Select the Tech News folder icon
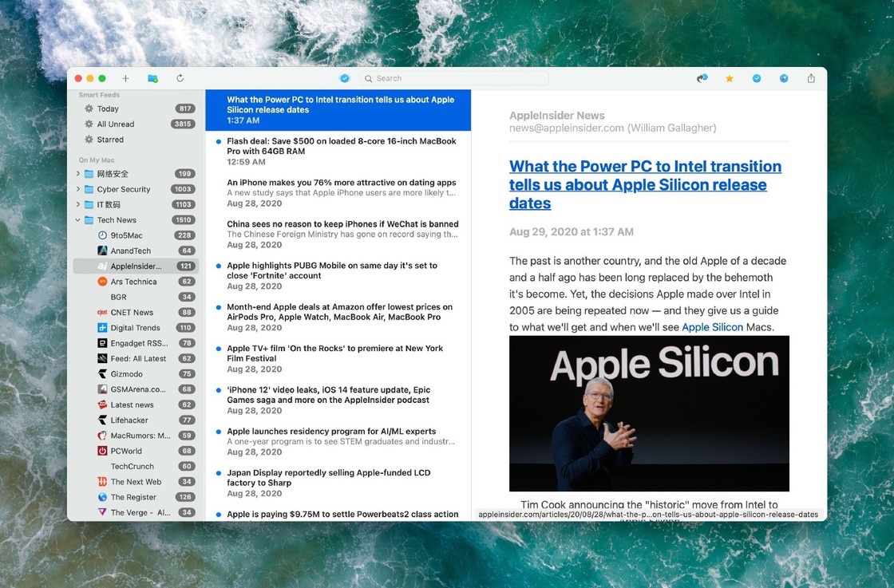Screen dimensions: 894x588 pos(89,220)
